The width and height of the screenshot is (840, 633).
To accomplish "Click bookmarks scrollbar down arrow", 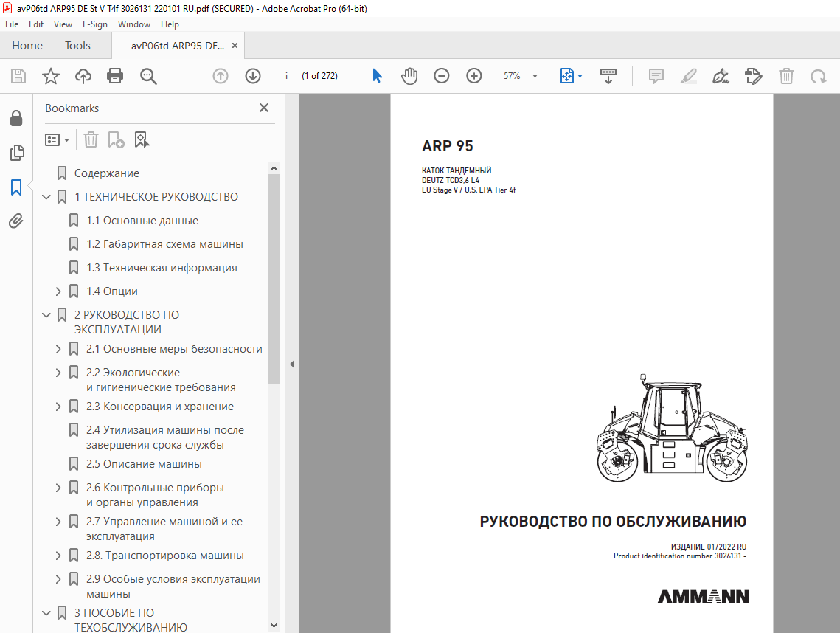I will pyautogui.click(x=274, y=626).
